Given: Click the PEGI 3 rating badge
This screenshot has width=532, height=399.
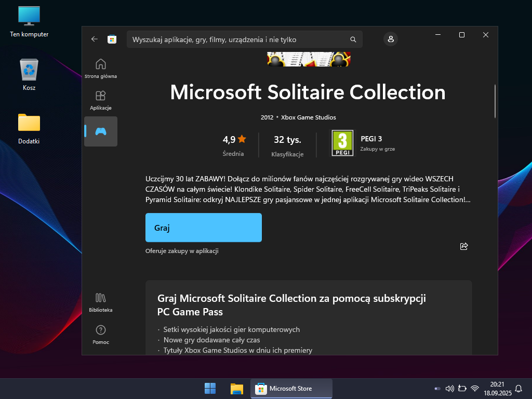Looking at the screenshot, I should pyautogui.click(x=342, y=143).
